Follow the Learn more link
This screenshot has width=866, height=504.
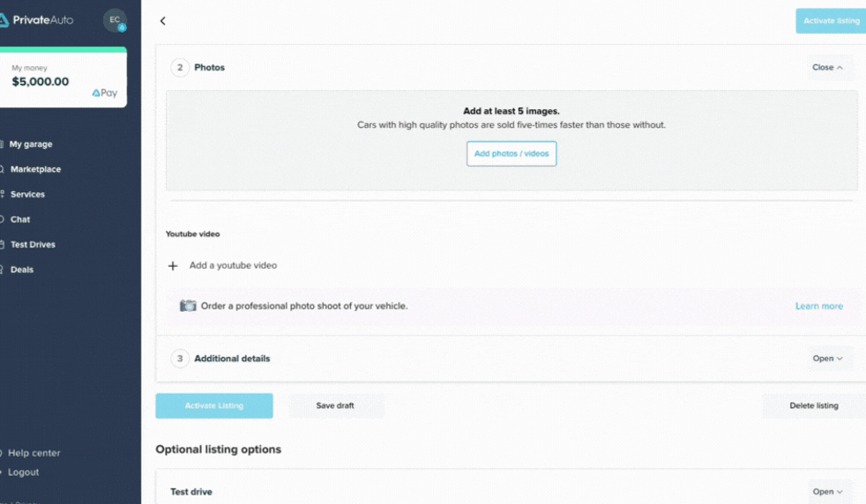tap(818, 306)
